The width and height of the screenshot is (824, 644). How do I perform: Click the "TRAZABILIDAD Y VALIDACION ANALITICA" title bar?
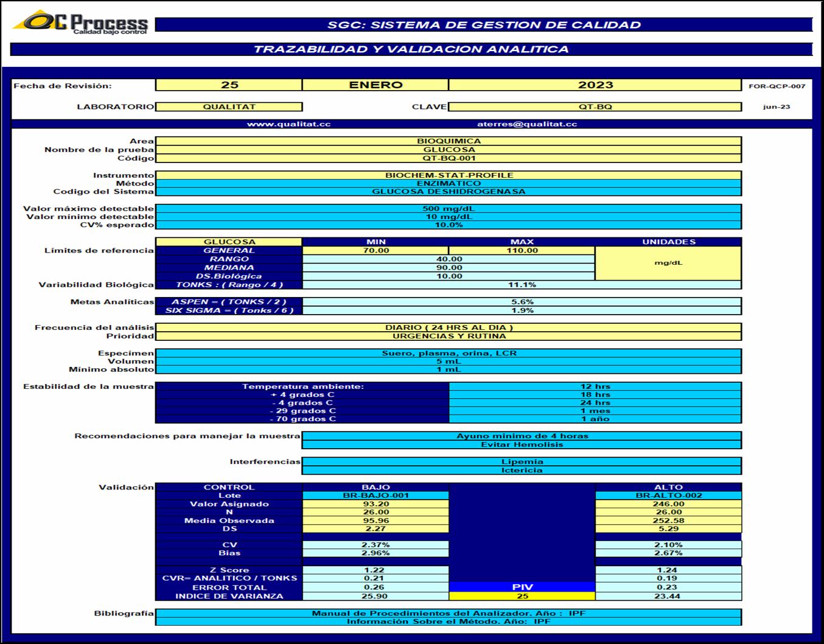[x=411, y=49]
